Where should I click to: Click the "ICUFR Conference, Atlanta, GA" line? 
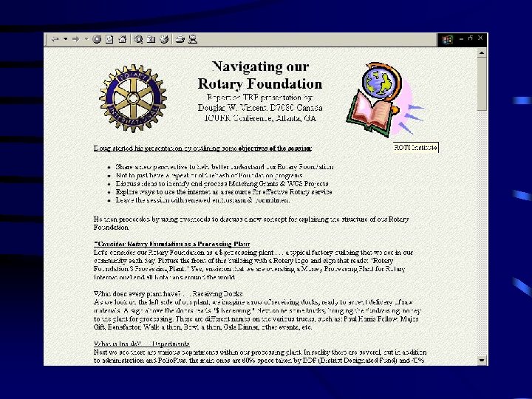pos(260,118)
